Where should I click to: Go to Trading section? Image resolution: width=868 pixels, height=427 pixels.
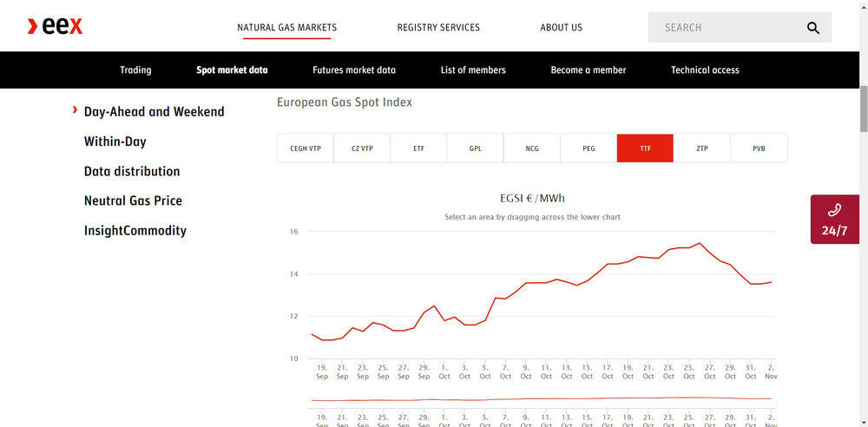click(x=135, y=70)
